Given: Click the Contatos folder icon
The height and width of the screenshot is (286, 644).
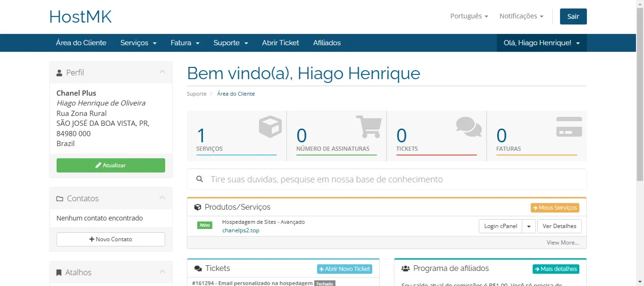Looking at the screenshot, I should pos(60,199).
